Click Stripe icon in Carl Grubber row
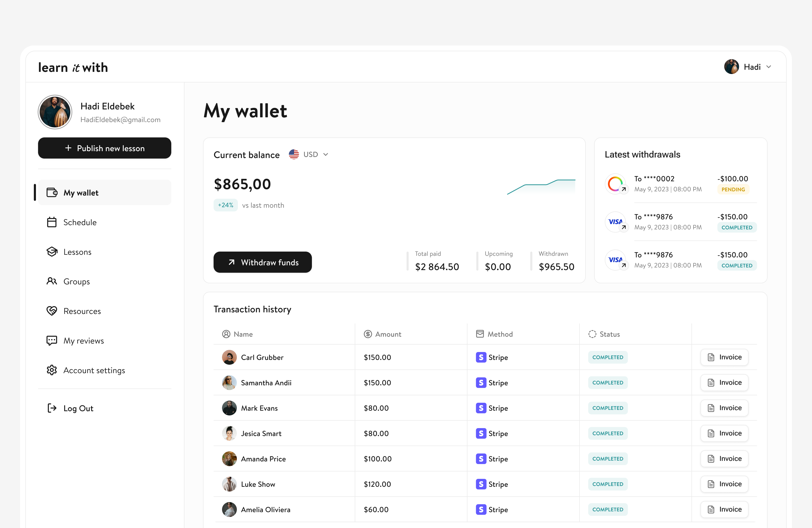Screen dimensions: 812x528 tap(481, 357)
